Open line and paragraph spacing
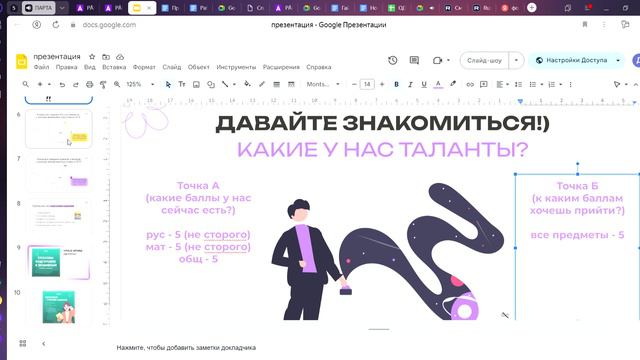This screenshot has width=640, height=360. [518, 84]
